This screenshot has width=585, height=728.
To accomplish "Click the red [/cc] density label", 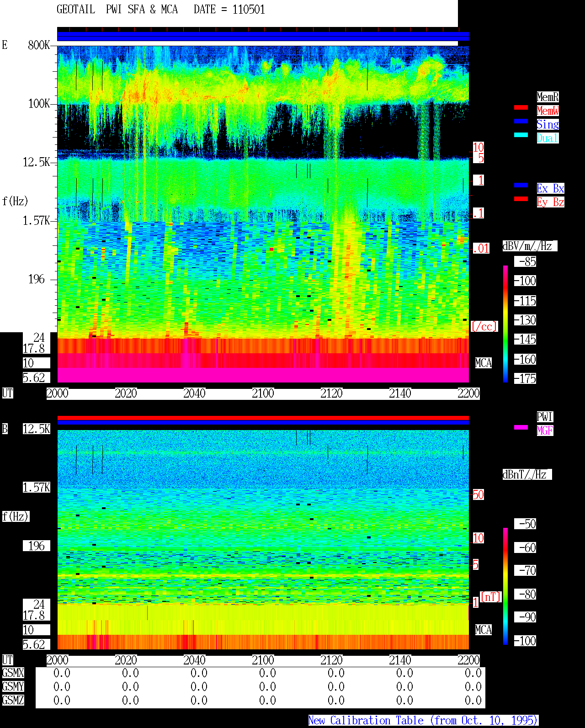I will tap(484, 326).
